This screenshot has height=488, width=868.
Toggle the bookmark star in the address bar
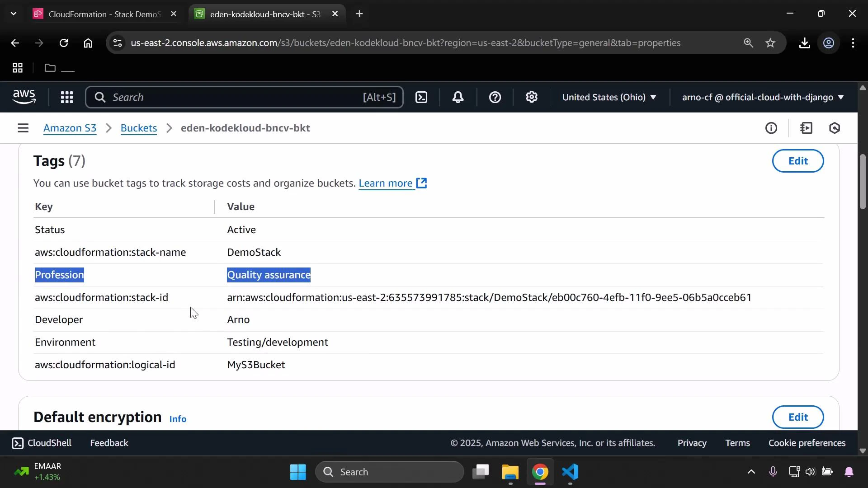tap(771, 43)
